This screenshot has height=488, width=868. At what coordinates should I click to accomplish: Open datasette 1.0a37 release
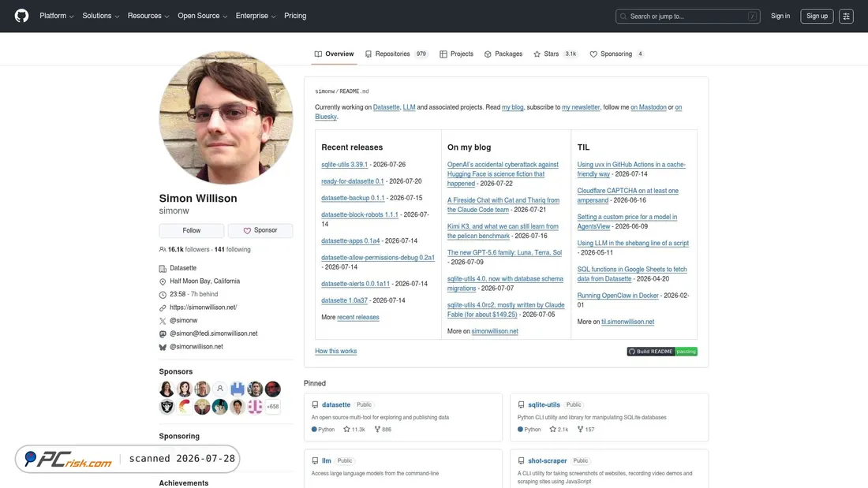click(344, 300)
